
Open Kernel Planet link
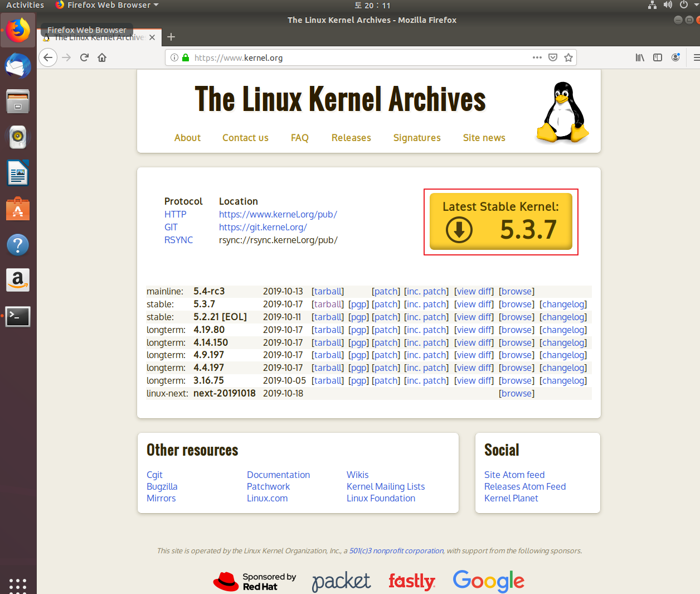(x=511, y=498)
